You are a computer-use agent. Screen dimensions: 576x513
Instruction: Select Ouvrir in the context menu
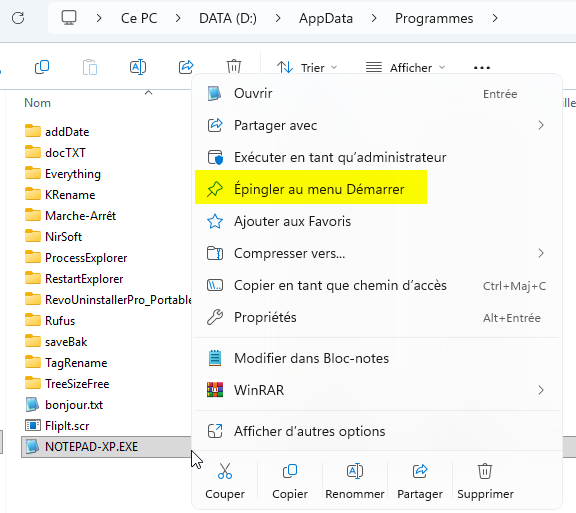[x=377, y=93]
